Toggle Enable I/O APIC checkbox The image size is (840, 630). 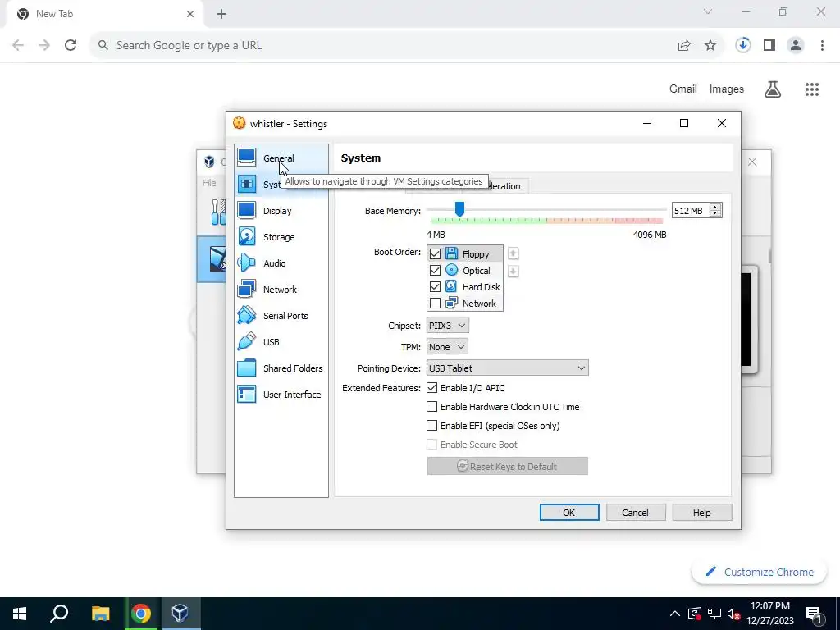click(x=431, y=388)
